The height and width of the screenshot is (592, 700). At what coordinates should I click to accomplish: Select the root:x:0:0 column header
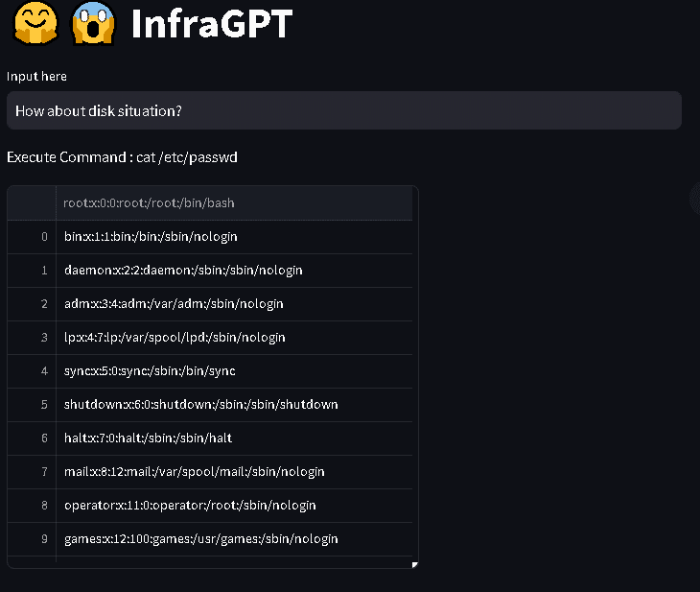[x=234, y=203]
